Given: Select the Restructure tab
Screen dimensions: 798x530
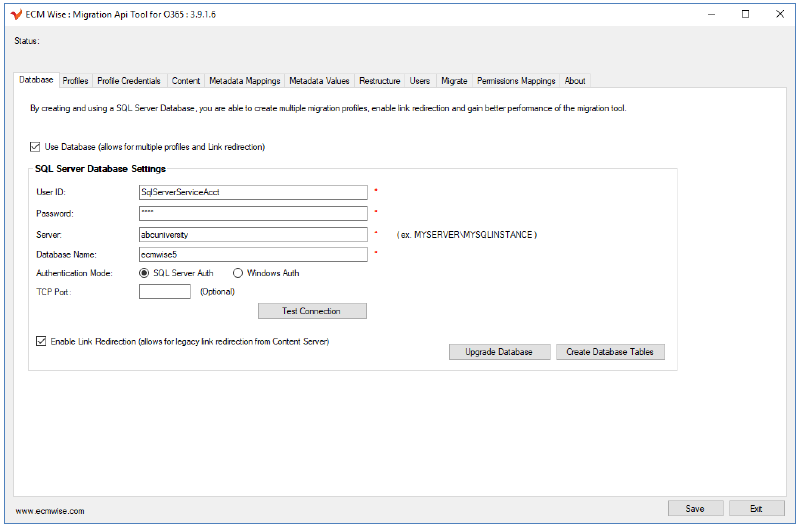Looking at the screenshot, I should [x=380, y=81].
